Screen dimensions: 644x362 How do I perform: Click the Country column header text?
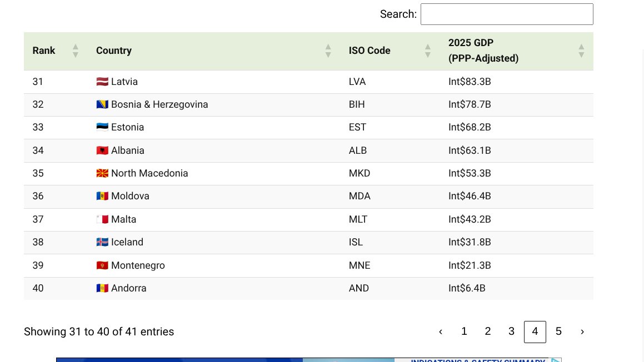tap(114, 51)
